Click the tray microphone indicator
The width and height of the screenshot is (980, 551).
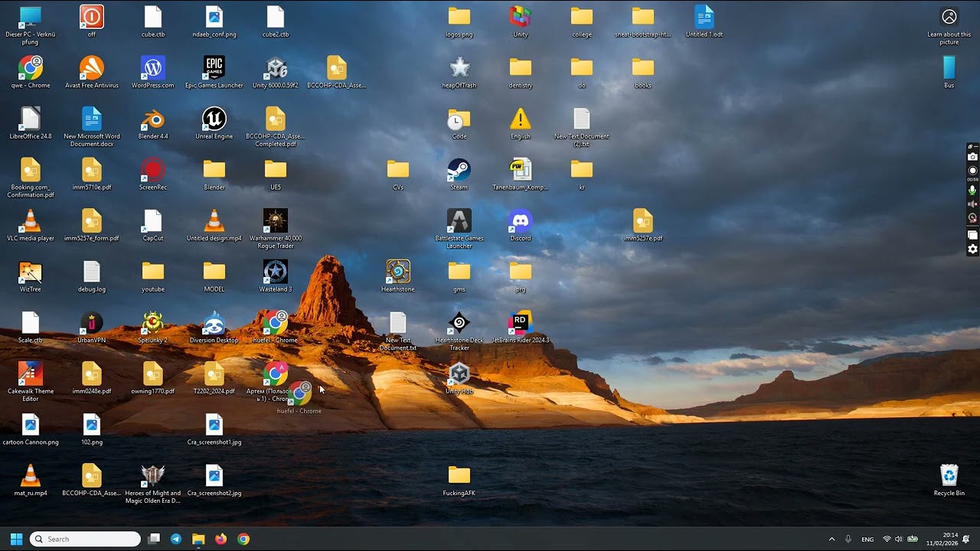pyautogui.click(x=848, y=539)
